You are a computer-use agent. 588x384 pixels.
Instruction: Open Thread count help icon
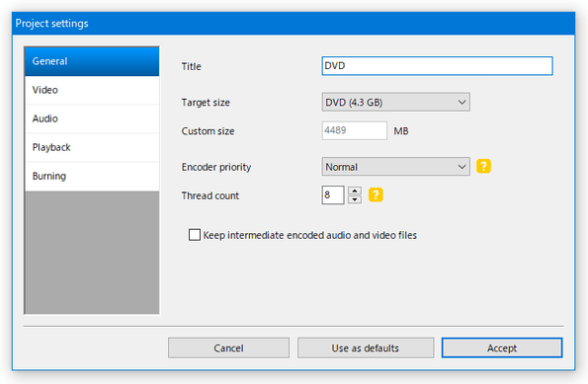[376, 194]
